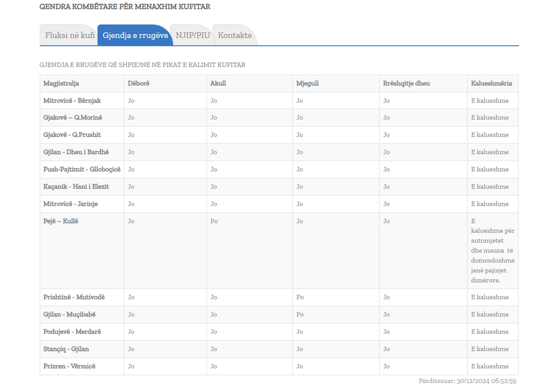Viewport: 548px width, 392px height.
Task: Click the Kaçanik - Hani i Elezit row name
Action: [x=76, y=186]
